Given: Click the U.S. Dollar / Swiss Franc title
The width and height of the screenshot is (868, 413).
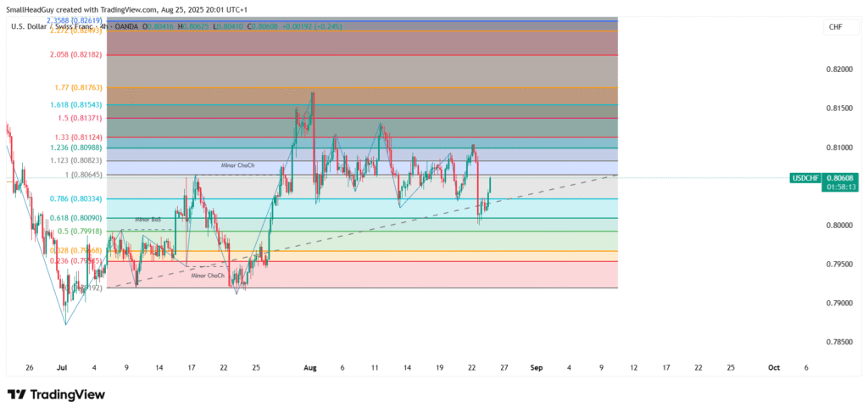Looking at the screenshot, I should (x=51, y=27).
